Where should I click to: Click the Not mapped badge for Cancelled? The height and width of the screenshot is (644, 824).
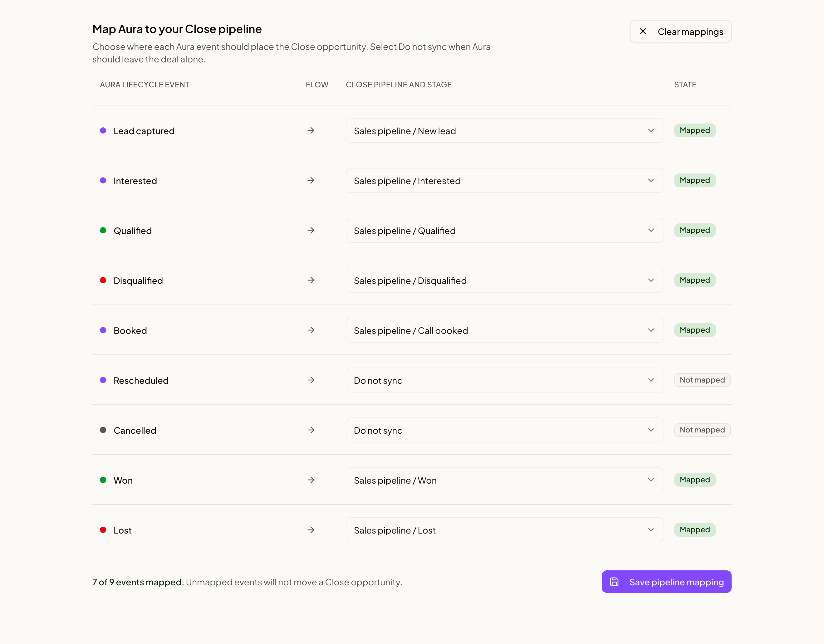[x=703, y=430]
